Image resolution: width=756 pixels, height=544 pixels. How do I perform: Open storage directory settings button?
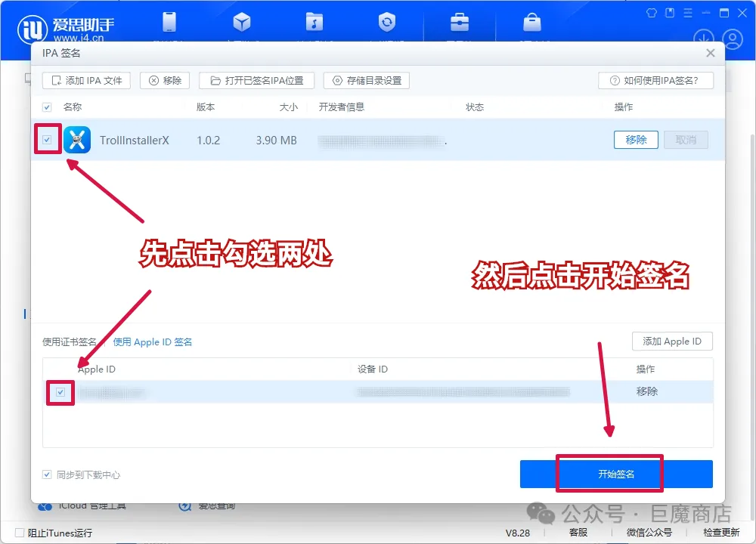click(x=367, y=81)
